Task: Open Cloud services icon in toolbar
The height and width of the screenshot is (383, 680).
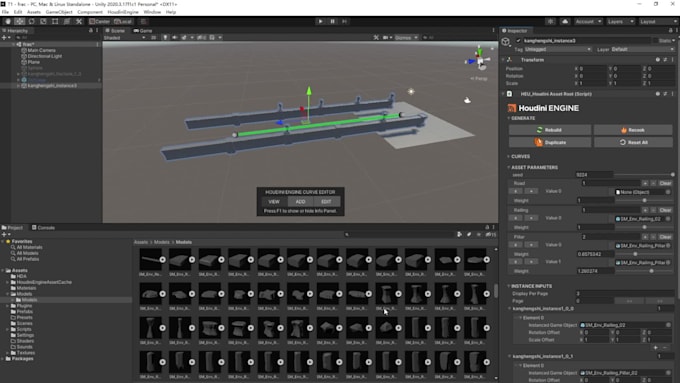Action: [565, 21]
